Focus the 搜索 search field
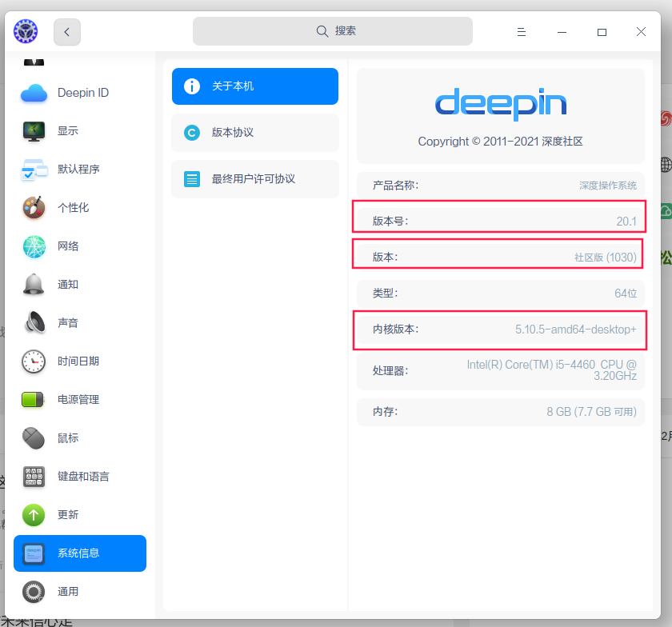This screenshot has width=672, height=627. 333,31
